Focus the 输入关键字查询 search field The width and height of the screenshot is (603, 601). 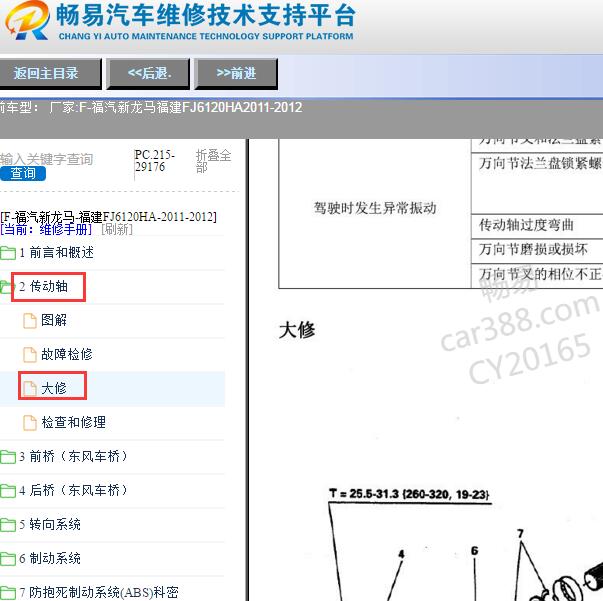click(47, 159)
